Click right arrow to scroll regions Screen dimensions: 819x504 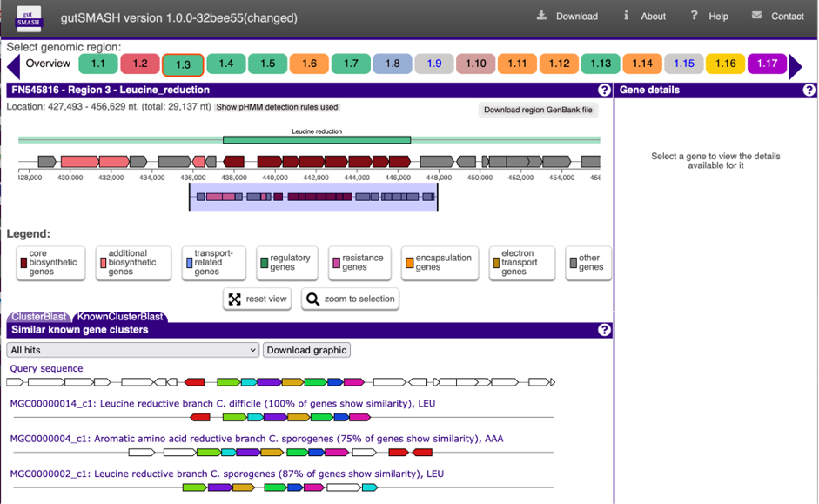click(796, 66)
